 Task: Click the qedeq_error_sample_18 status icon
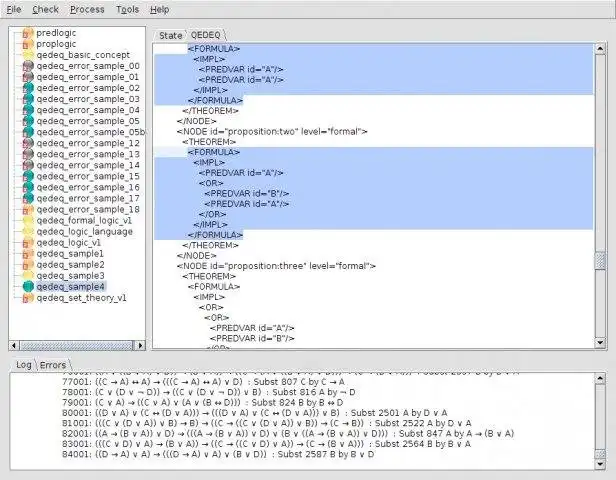pyautogui.click(x=28, y=209)
